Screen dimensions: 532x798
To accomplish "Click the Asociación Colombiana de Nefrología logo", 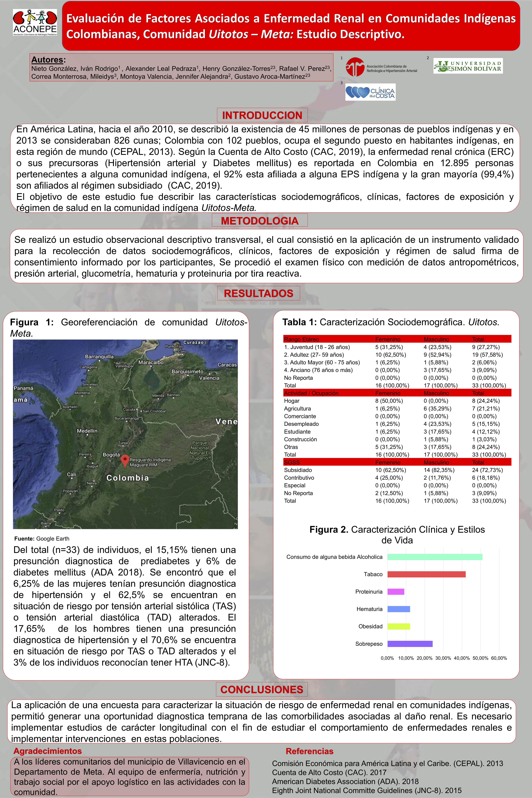I will (381, 67).
